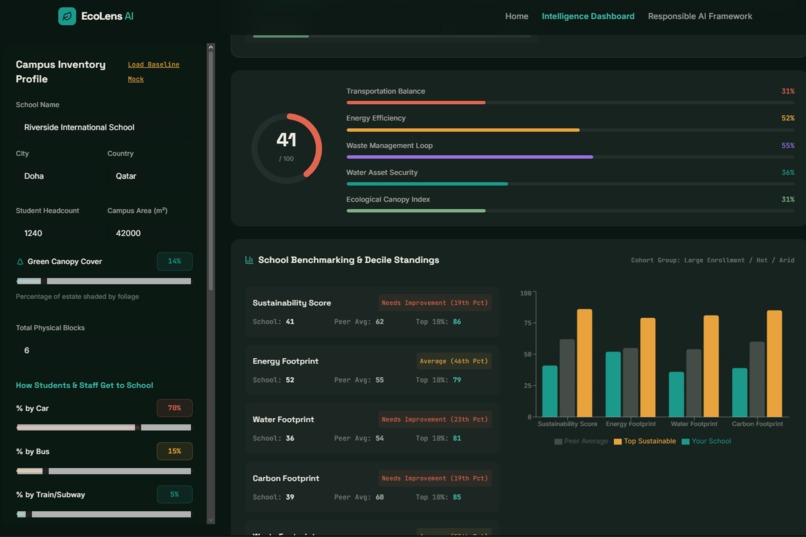The height and width of the screenshot is (537, 806).
Task: Click Carbon Footprint Needs Improvement badge
Action: pos(435,478)
